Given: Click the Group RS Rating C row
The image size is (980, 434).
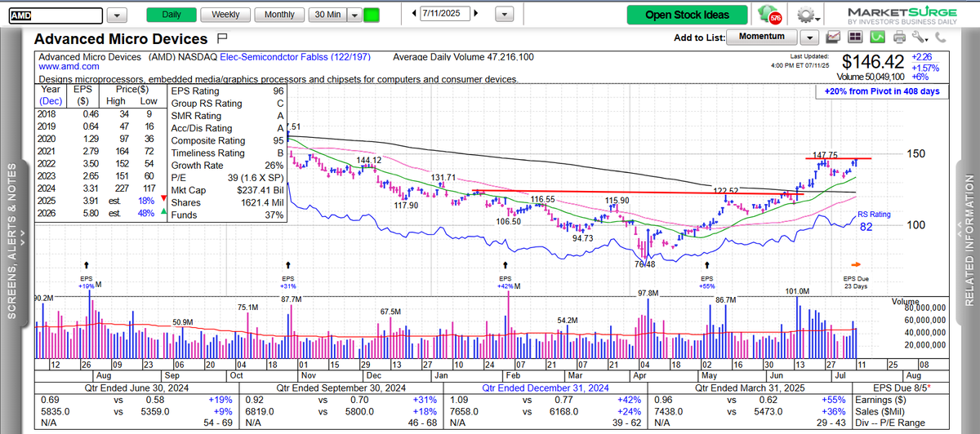Looking at the screenshot, I should coord(227,104).
